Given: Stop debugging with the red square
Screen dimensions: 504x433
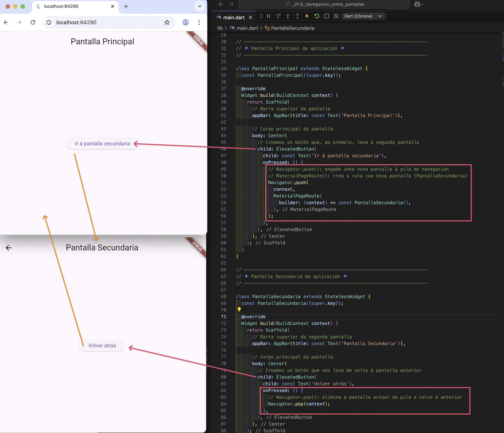Looking at the screenshot, I should pyautogui.click(x=326, y=16).
